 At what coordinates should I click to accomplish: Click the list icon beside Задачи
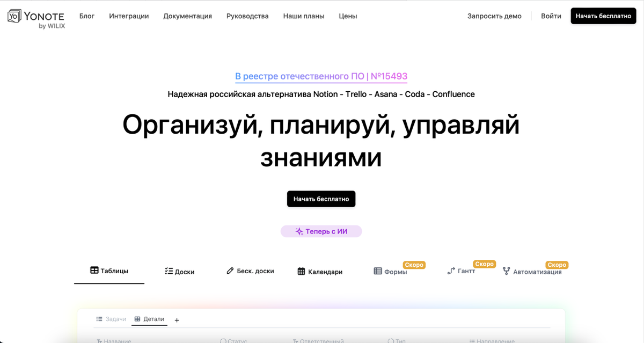click(99, 319)
